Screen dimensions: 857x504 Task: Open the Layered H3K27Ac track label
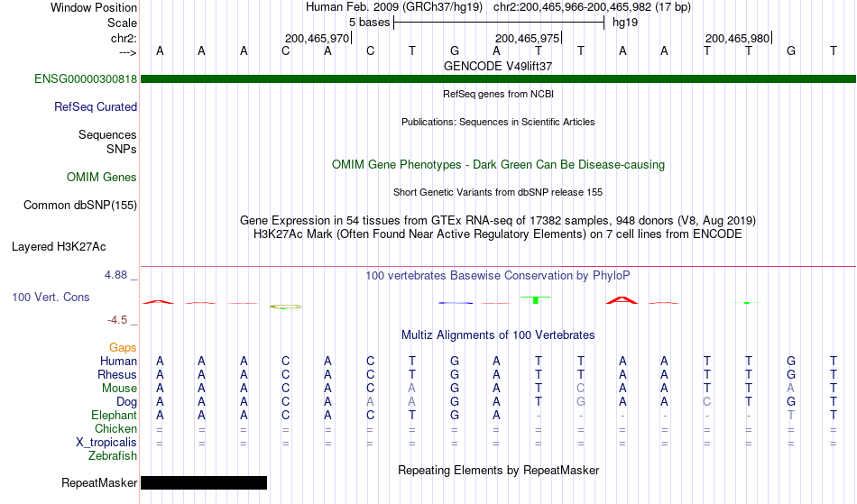59,246
